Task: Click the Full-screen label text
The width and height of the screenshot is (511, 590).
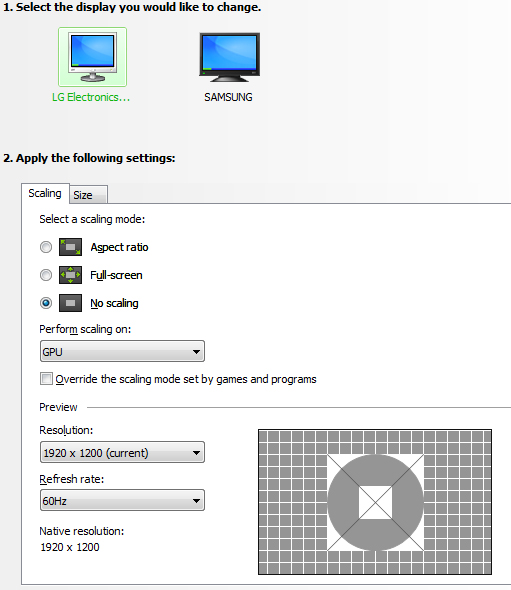Action: (116, 275)
